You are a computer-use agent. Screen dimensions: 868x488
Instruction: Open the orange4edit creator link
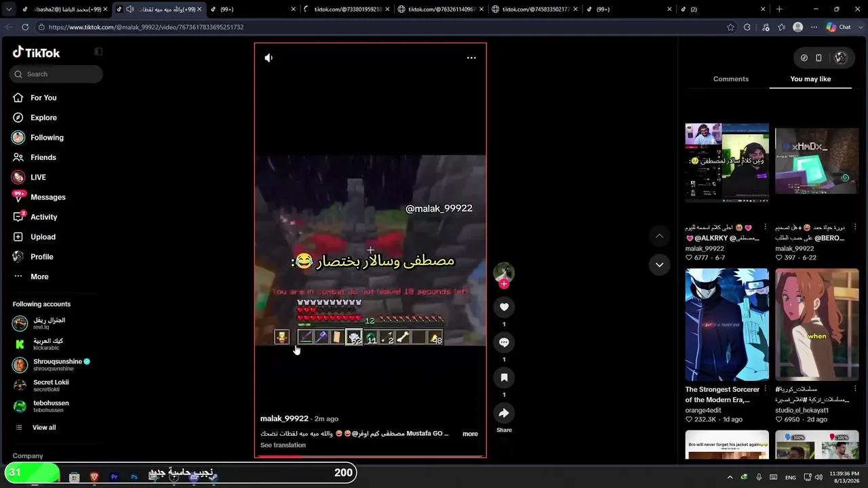[703, 411]
